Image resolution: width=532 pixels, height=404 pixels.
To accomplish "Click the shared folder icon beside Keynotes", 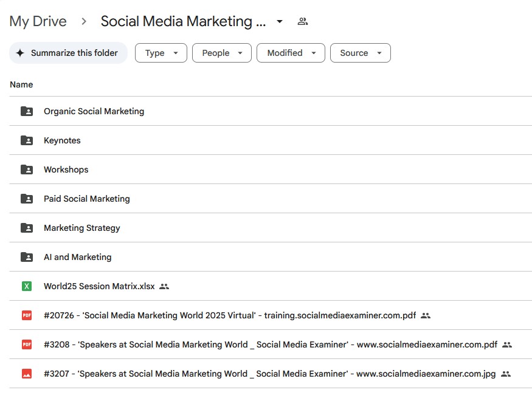I will click(x=27, y=140).
